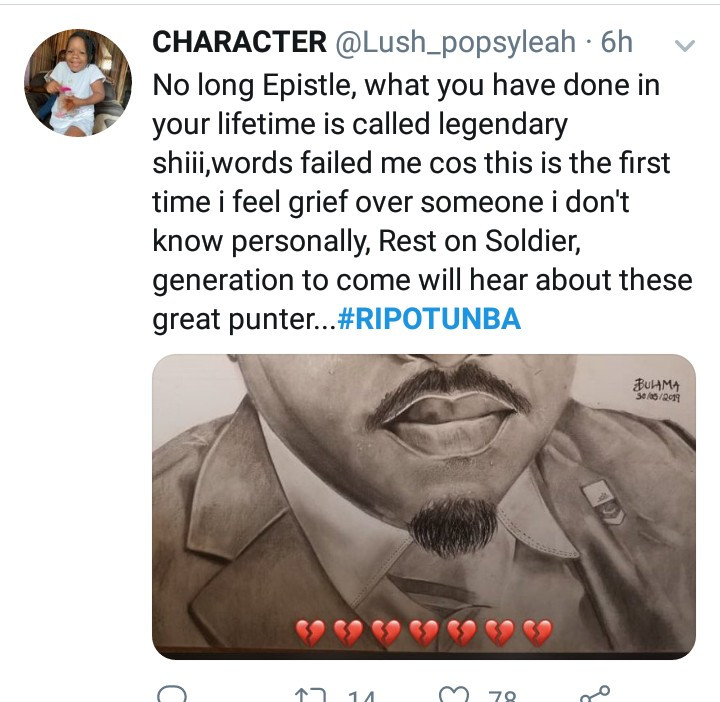Expand the tweet options chevron

pyautogui.click(x=685, y=45)
